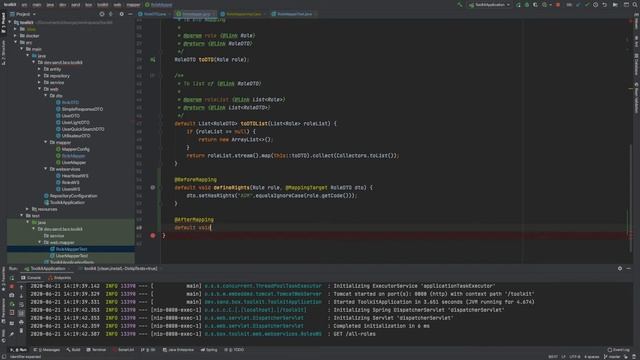Open Run panel settings gear icon
The height and width of the screenshot is (360, 640).
(x=620, y=269)
